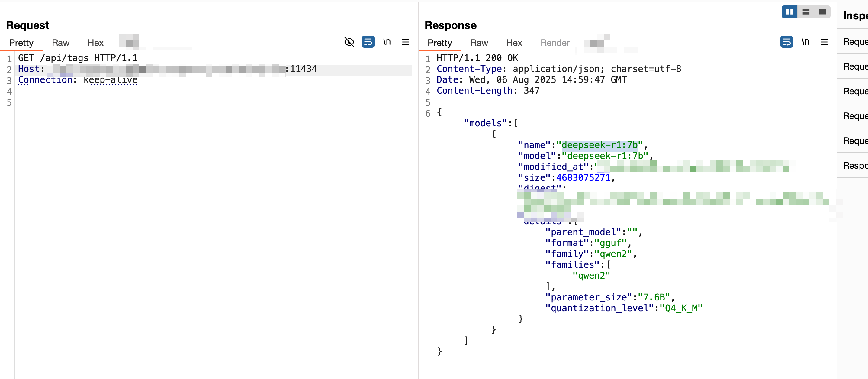Switch Request view to Pretty tab

[x=21, y=43]
